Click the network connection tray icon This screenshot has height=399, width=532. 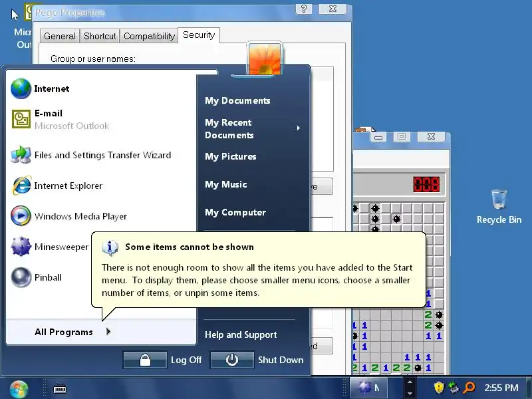pos(454,388)
